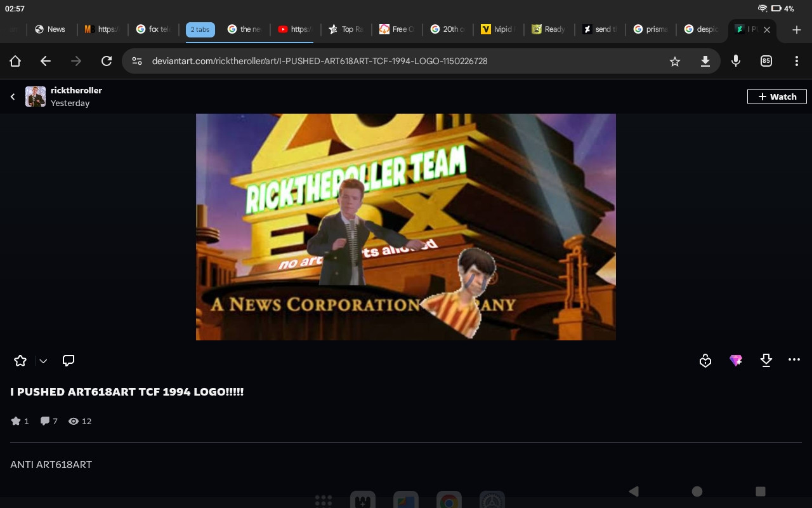Switch to the prisma Google tab
The width and height of the screenshot is (812, 508).
pos(651,29)
